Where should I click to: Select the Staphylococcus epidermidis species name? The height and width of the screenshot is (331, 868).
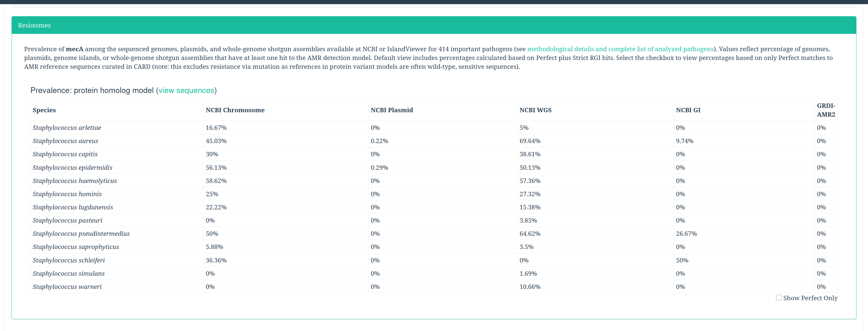coord(72,167)
